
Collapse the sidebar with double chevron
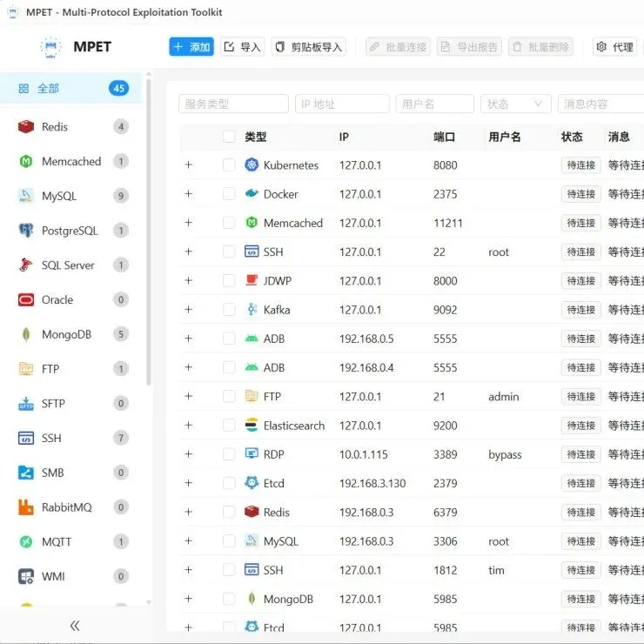pos(75,626)
